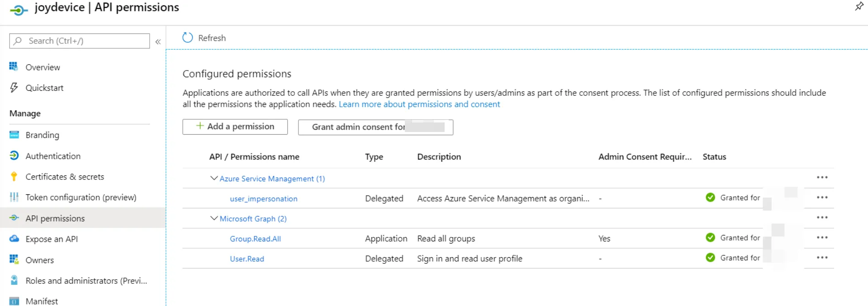Open Token configuration sliders icon

coord(14,197)
